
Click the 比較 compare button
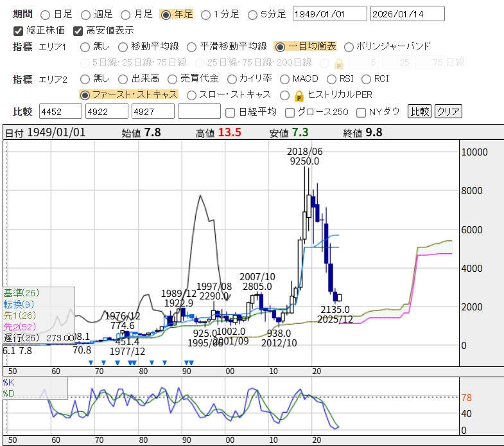(419, 111)
